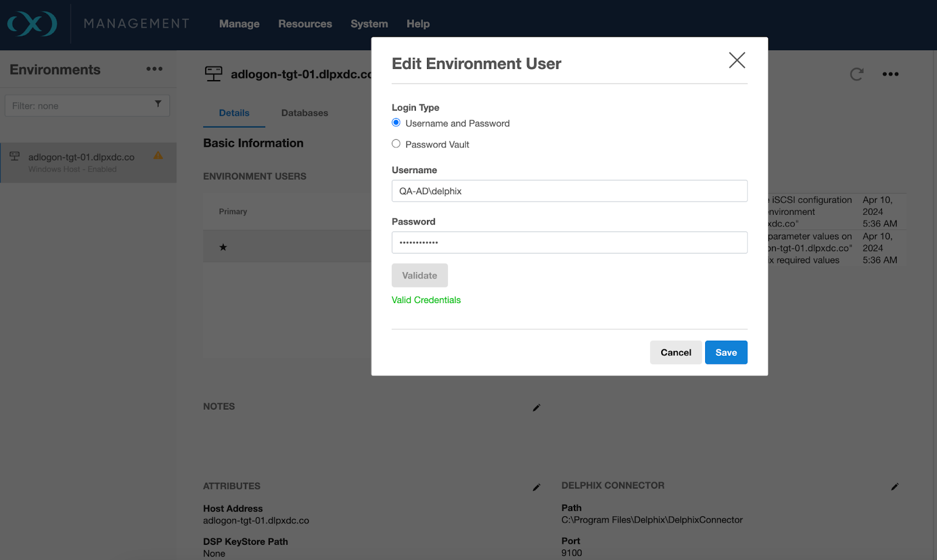Open the environment three-dot menu at top right
This screenshot has height=560, width=937.
[890, 74]
